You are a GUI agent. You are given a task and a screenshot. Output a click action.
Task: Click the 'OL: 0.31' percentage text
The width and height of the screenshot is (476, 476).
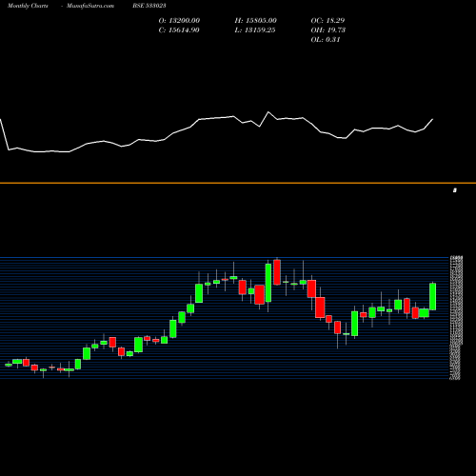click(326, 39)
